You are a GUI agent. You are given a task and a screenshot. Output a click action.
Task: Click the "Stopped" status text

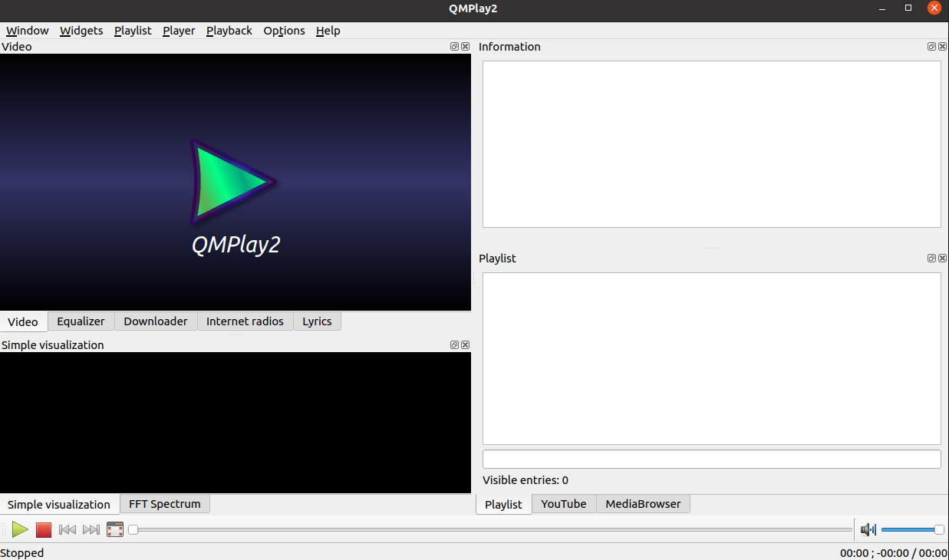[x=22, y=553]
